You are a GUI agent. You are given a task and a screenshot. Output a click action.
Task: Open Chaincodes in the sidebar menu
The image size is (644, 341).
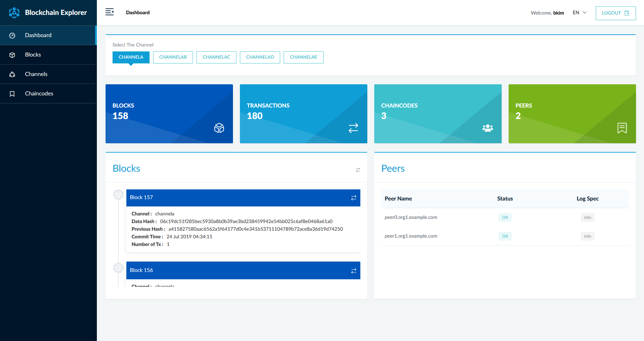pos(39,94)
